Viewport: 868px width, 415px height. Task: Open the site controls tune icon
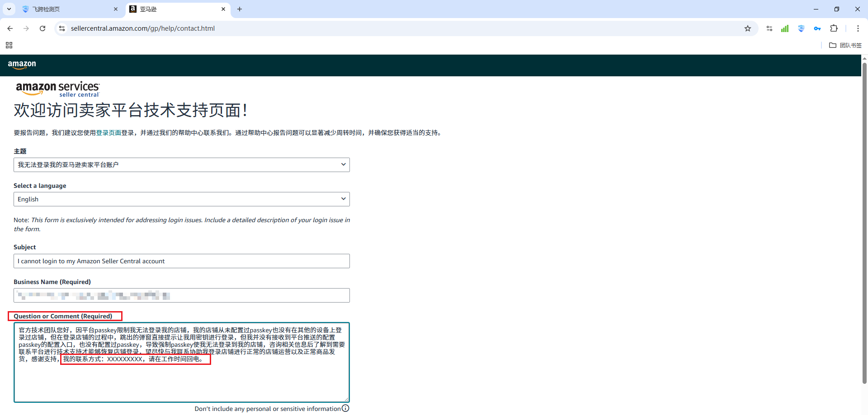[x=769, y=28]
